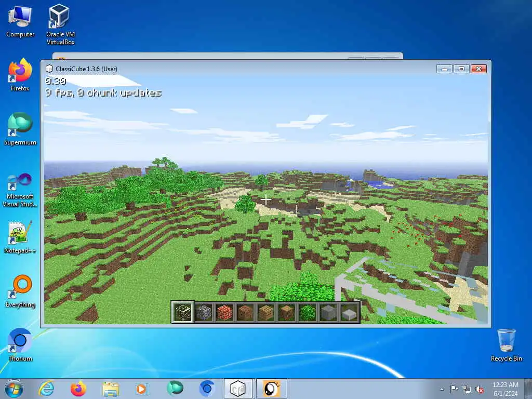Select the Supermium desktop shortcut
The width and height of the screenshot is (532, 399).
point(20,129)
